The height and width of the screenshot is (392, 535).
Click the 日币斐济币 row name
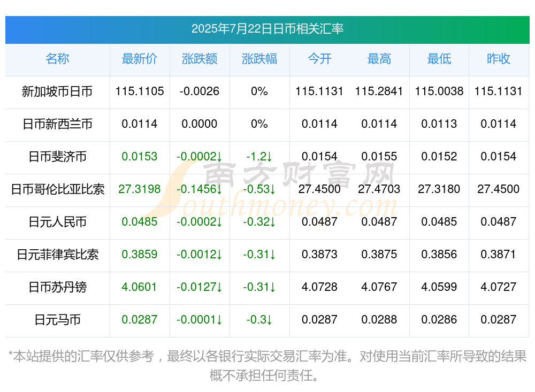[x=57, y=157]
